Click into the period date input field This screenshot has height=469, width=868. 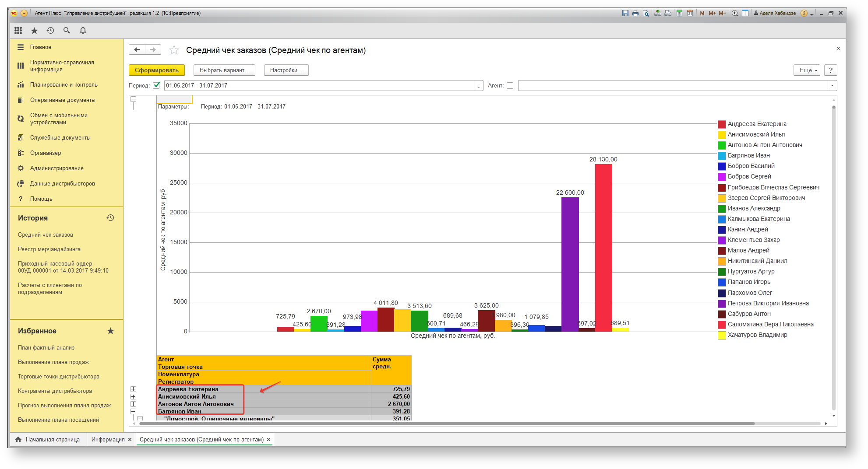[319, 85]
